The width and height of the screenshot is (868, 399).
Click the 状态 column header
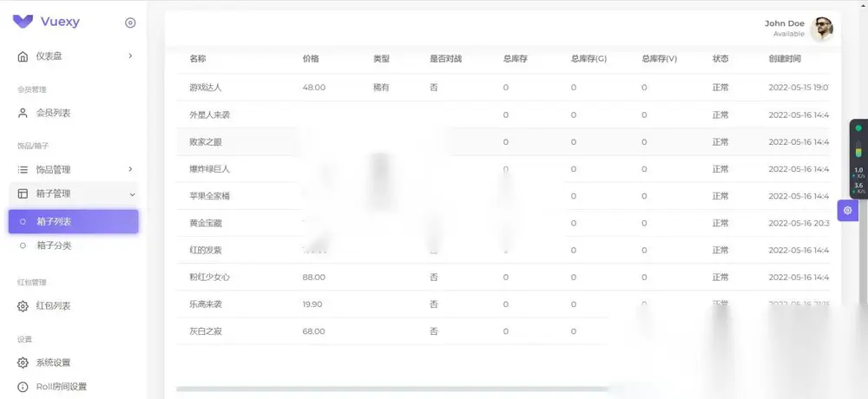tap(720, 59)
